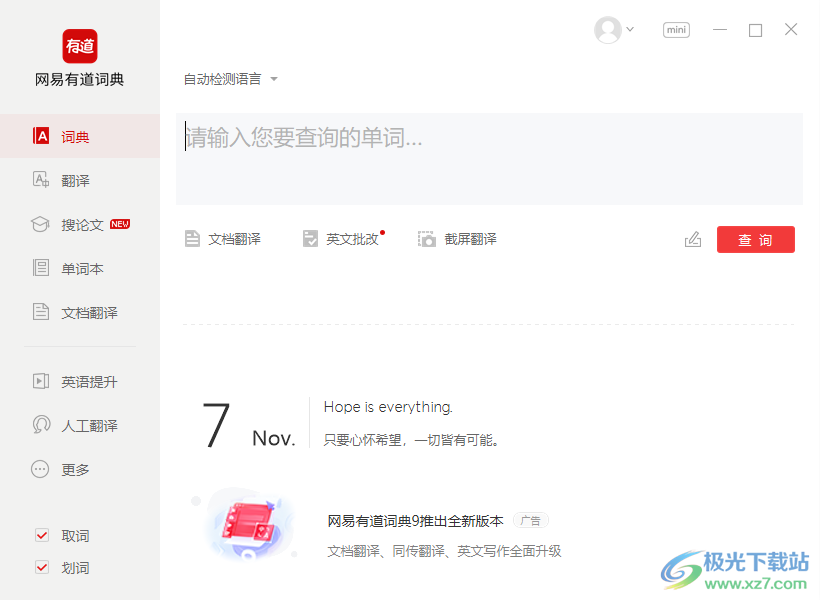The image size is (820, 600).
Task: Open 英语提升 in the sidebar
Action: point(88,382)
